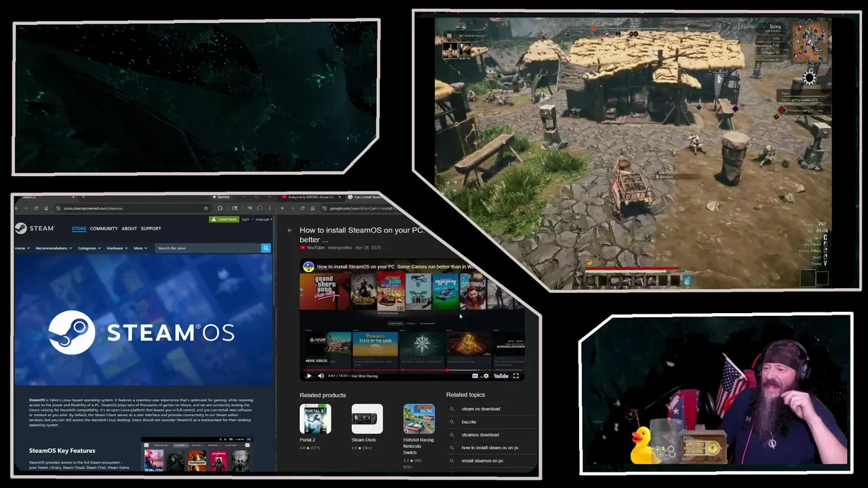Select the STORE tab on Steam
Image resolution: width=868 pixels, height=488 pixels.
point(79,228)
